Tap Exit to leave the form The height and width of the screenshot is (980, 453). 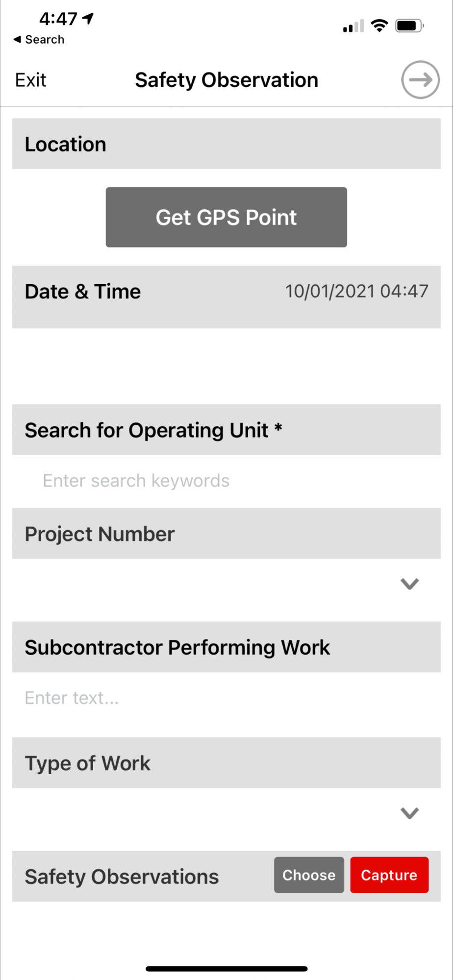[x=30, y=80]
